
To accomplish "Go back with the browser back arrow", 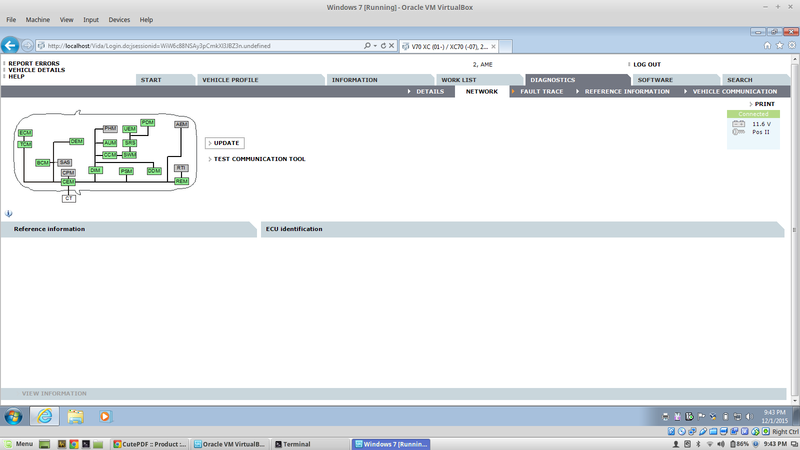I will pos(10,45).
